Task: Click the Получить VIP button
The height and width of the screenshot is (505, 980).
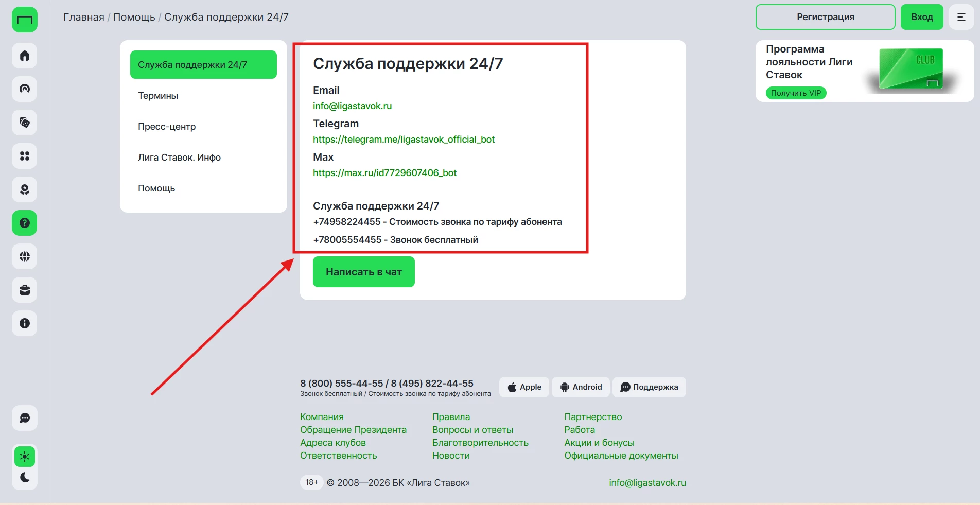Action: [796, 93]
